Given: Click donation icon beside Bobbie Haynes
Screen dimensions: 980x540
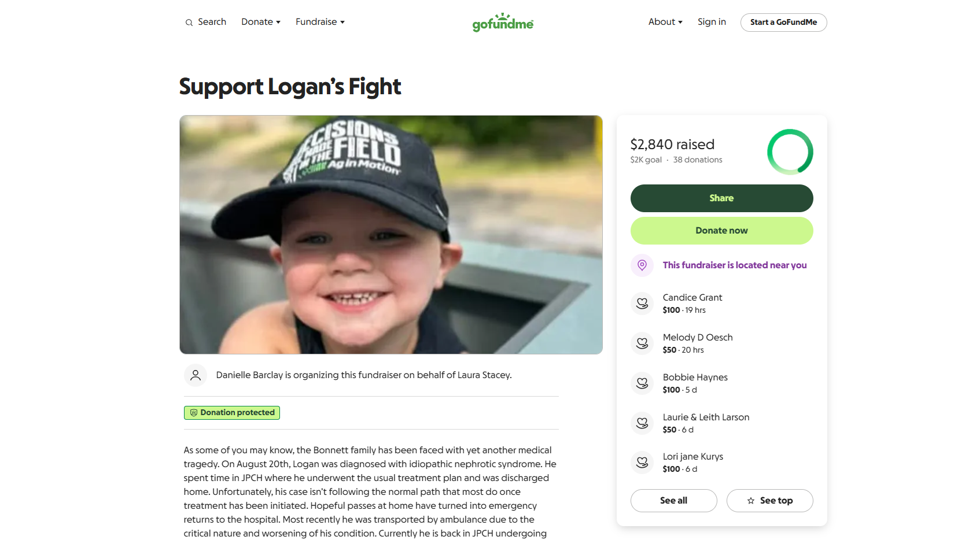Looking at the screenshot, I should pos(642,383).
